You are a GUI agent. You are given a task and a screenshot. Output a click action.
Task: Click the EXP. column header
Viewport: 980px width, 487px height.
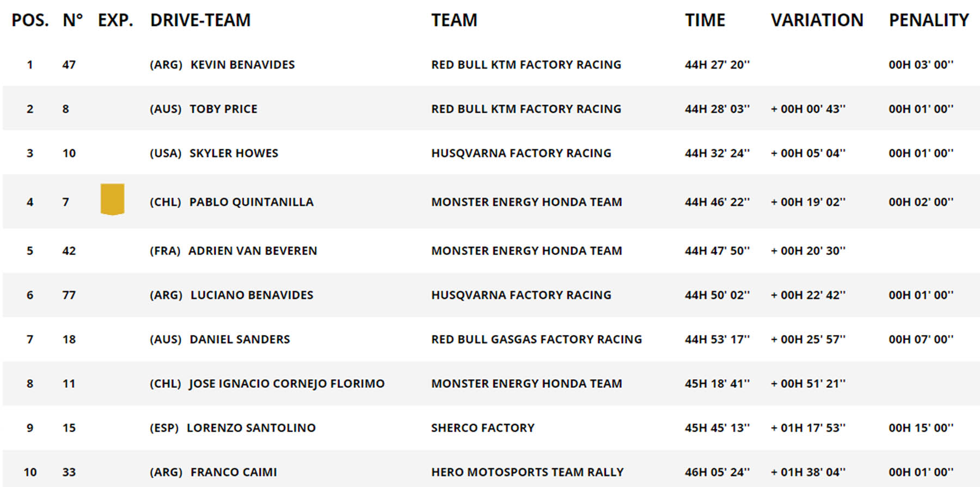(x=115, y=20)
